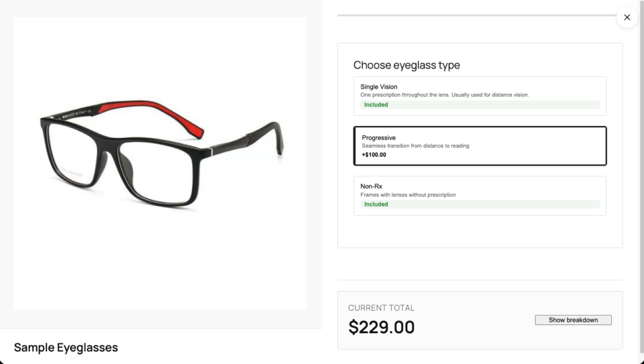Image resolution: width=644 pixels, height=364 pixels.
Task: Click the Non-Rx frames description text
Action: (408, 195)
